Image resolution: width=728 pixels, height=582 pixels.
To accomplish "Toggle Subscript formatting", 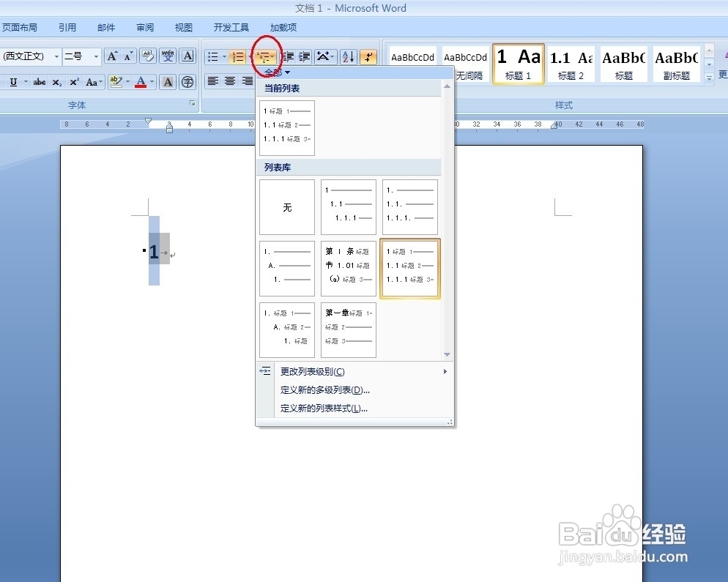I will pos(56,82).
